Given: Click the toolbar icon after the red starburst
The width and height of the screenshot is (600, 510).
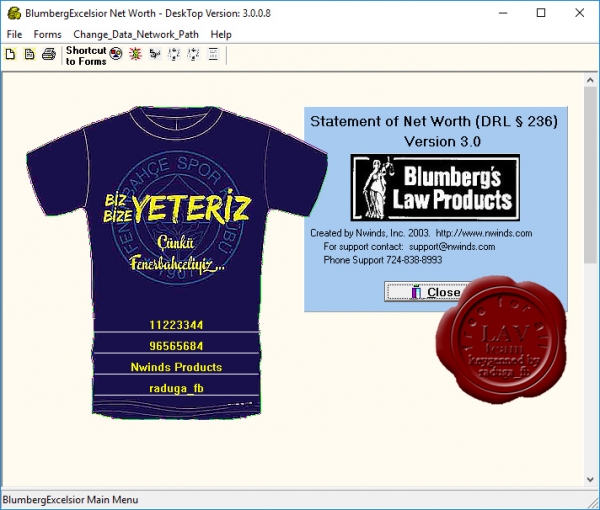Looking at the screenshot, I should pos(155,54).
